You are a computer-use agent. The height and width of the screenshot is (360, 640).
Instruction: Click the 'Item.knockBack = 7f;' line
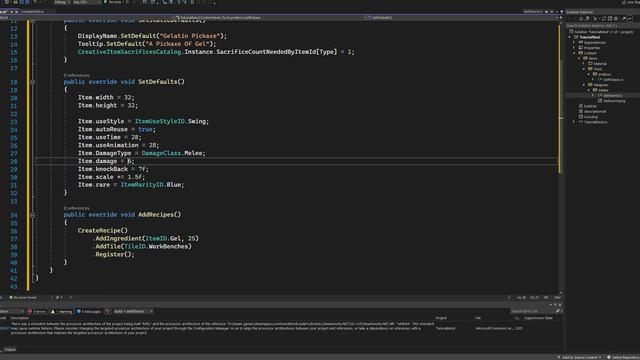point(113,169)
